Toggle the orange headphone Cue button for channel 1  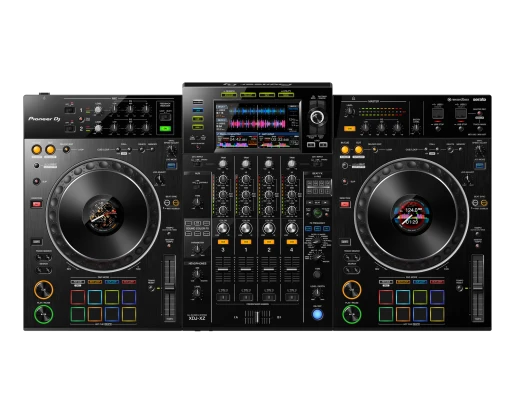tap(246, 242)
